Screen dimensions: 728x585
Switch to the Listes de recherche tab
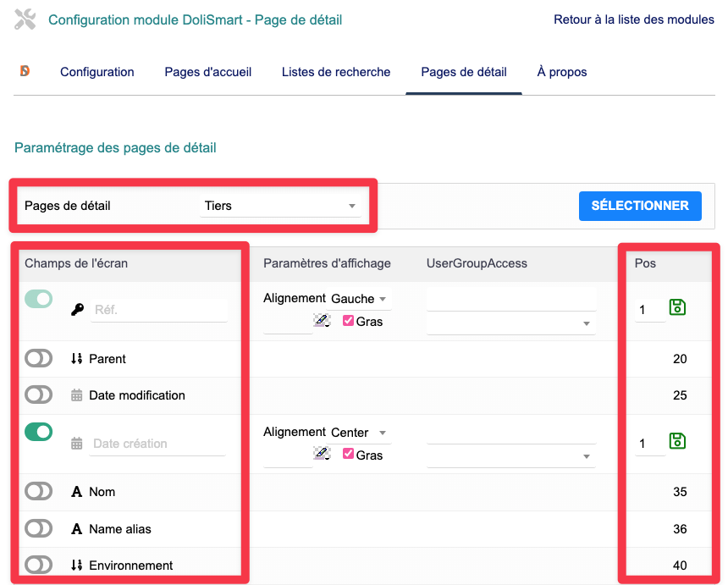click(x=336, y=72)
